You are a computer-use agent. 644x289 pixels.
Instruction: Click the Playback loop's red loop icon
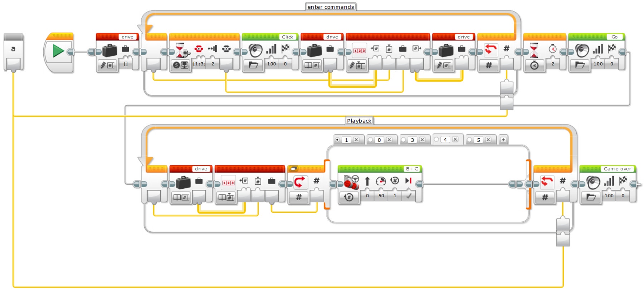pos(546,182)
